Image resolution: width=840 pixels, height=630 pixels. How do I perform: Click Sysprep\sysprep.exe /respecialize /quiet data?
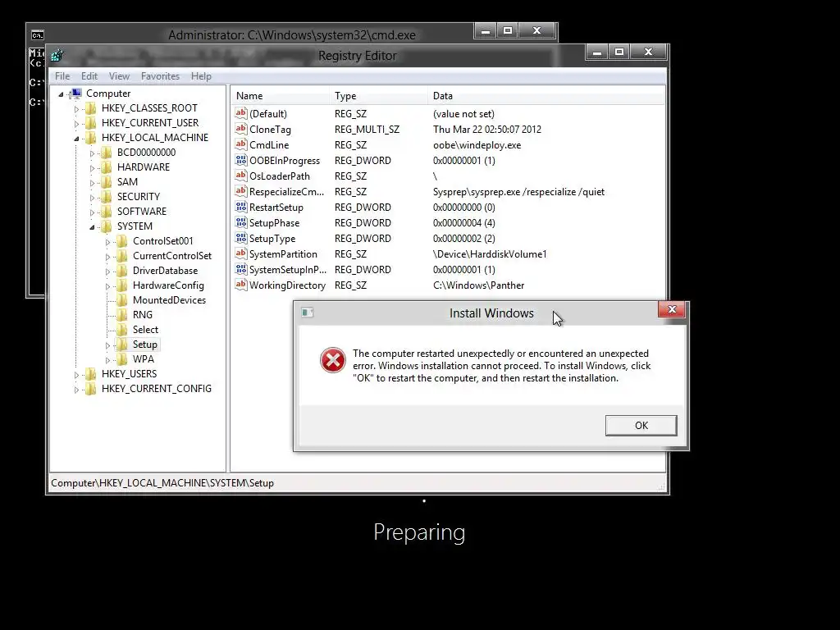pos(518,192)
